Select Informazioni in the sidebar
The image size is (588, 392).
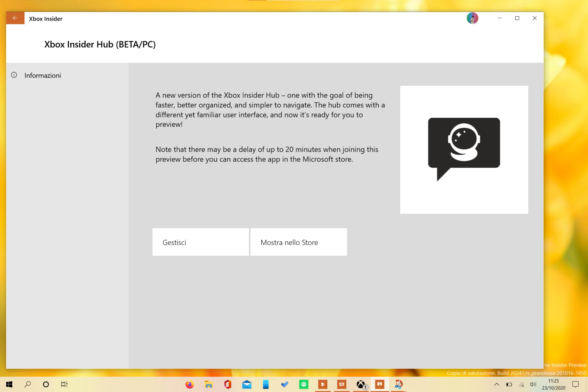67,75
